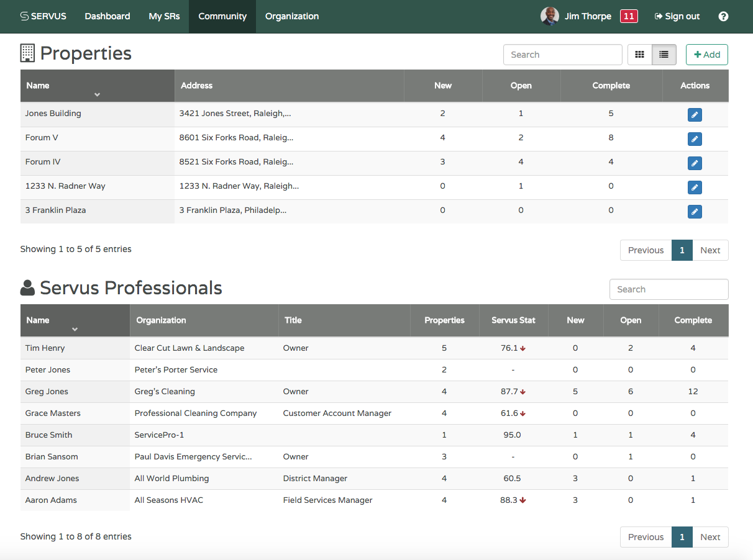The image size is (753, 560).
Task: Navigate to My SRs
Action: (x=164, y=17)
